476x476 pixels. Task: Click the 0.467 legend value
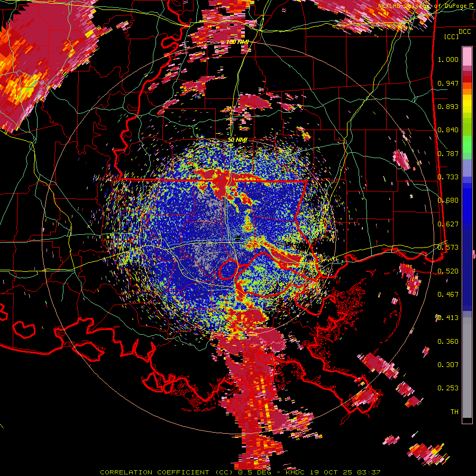point(448,295)
